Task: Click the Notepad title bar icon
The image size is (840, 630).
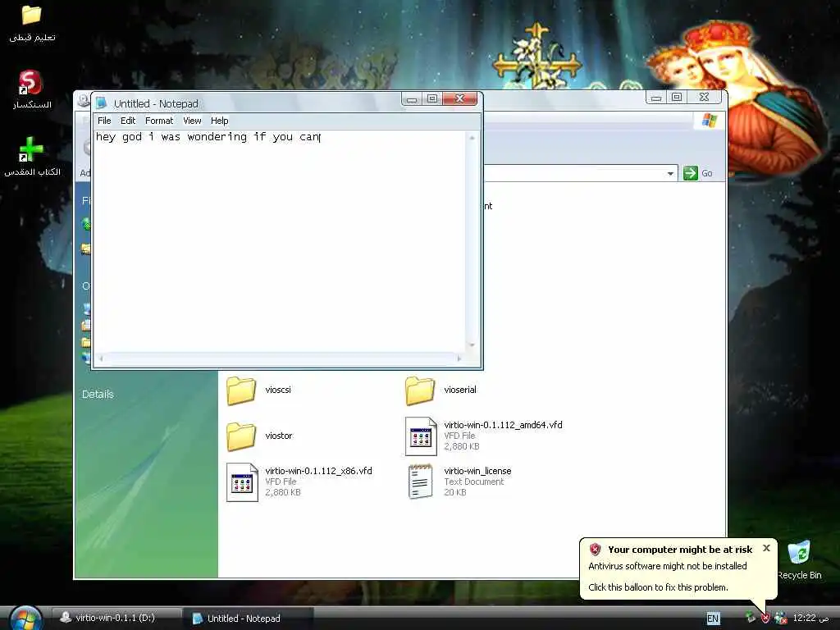Action: click(x=101, y=103)
